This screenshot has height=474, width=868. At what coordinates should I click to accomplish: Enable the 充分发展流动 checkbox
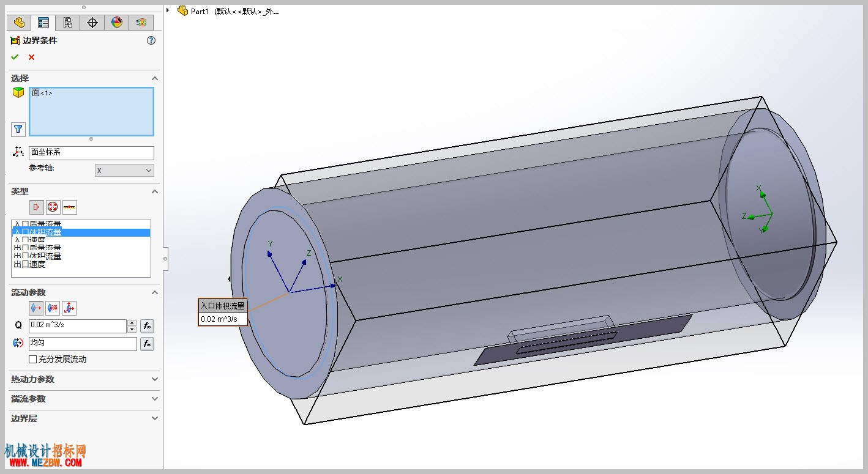pyautogui.click(x=33, y=359)
